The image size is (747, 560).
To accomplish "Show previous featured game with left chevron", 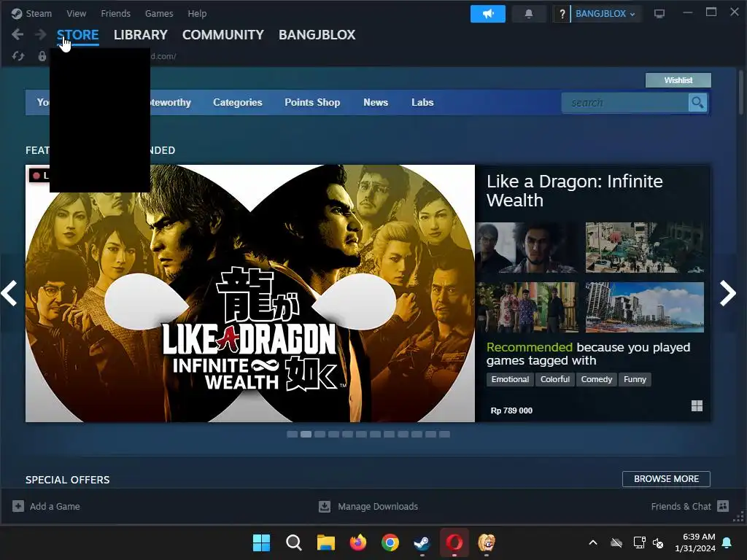I will (x=9, y=293).
